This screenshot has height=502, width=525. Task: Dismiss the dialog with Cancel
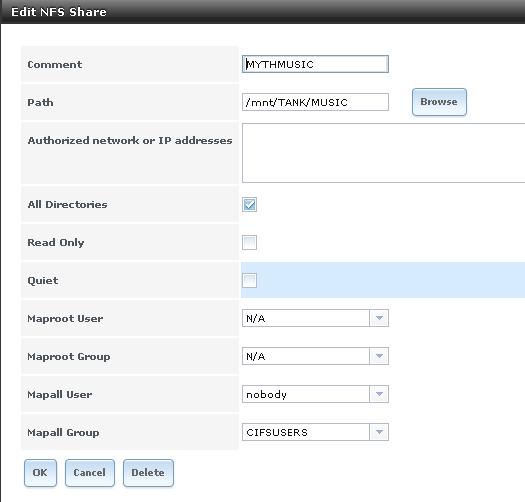click(90, 473)
